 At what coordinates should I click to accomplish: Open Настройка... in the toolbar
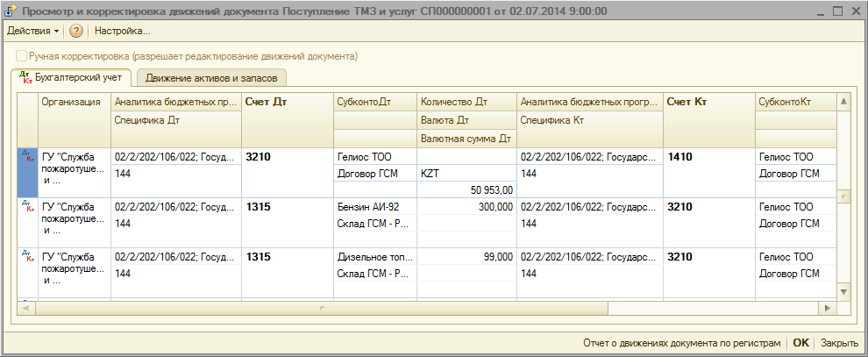pos(123,31)
